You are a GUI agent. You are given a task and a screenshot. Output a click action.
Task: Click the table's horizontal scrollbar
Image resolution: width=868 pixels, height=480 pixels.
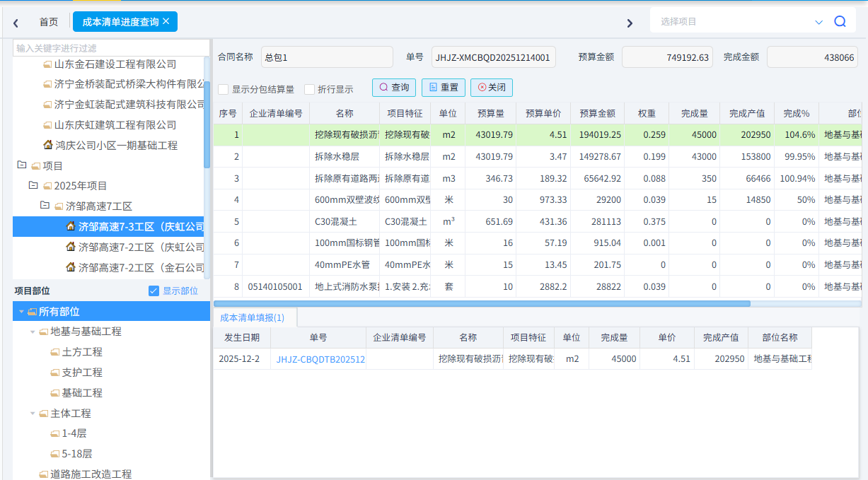[x=481, y=303]
